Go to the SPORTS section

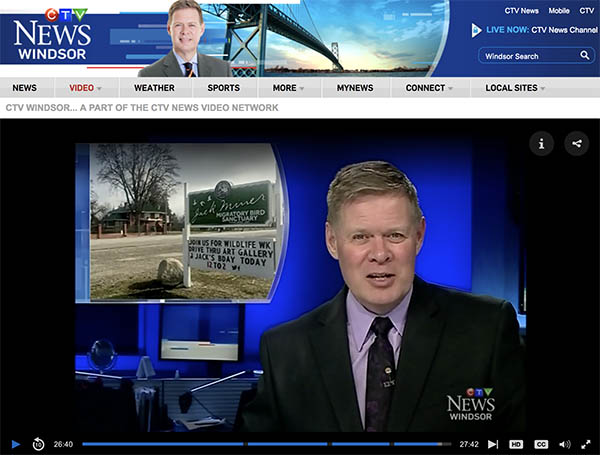click(223, 88)
